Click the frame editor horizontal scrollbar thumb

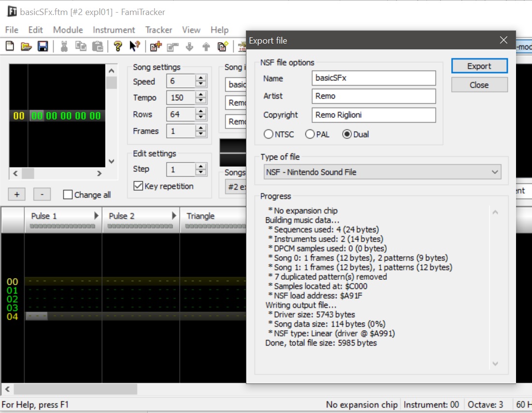(x=28, y=173)
